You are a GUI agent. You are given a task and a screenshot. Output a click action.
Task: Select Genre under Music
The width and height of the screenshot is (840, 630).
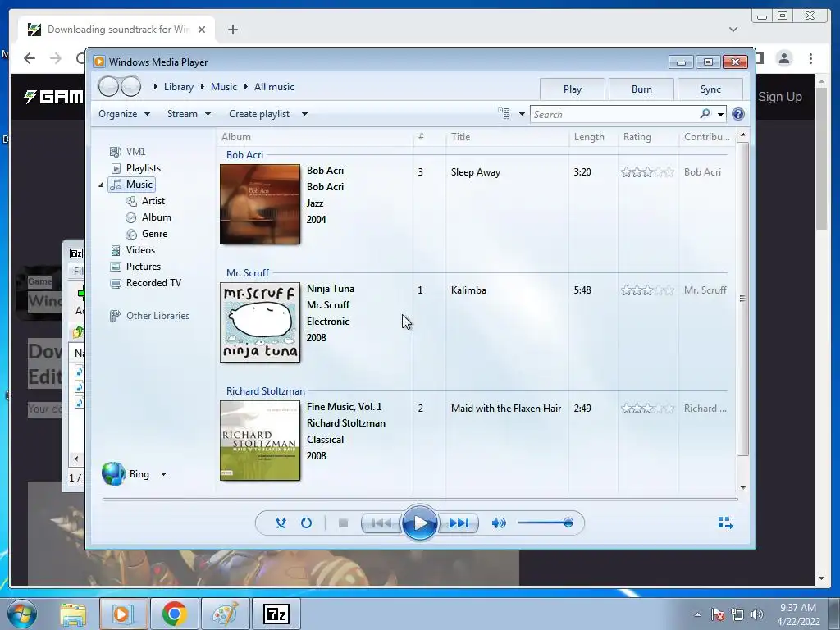tap(147, 234)
